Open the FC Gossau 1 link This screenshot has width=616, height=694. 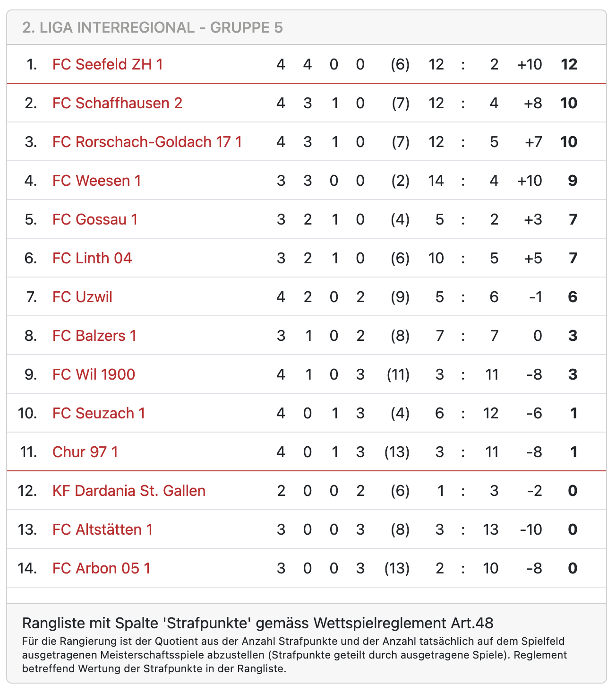click(x=95, y=219)
